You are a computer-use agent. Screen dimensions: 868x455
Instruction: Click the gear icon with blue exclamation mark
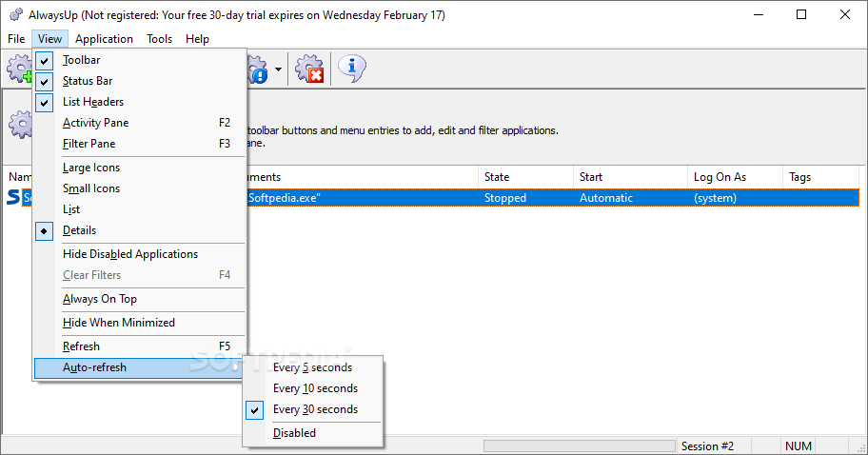[x=257, y=69]
